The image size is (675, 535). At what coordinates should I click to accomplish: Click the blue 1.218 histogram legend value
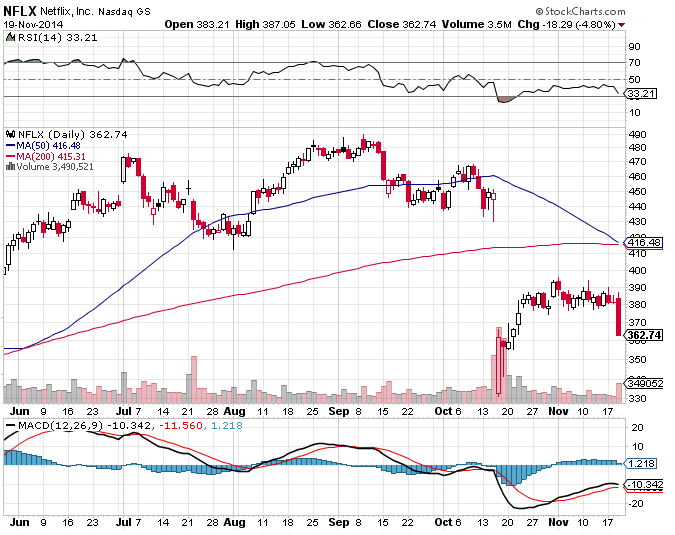pyautogui.click(x=227, y=426)
